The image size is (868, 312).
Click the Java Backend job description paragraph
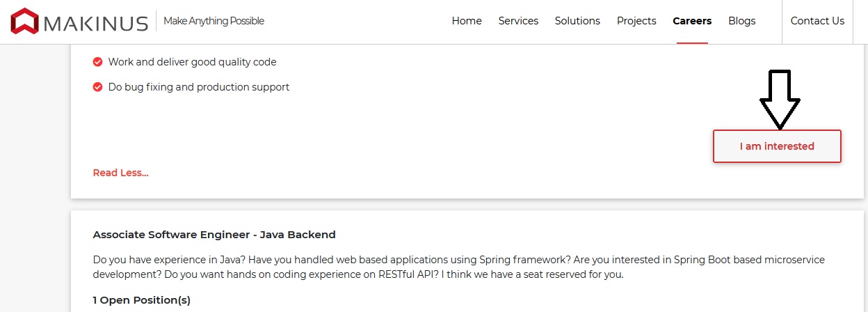[458, 267]
